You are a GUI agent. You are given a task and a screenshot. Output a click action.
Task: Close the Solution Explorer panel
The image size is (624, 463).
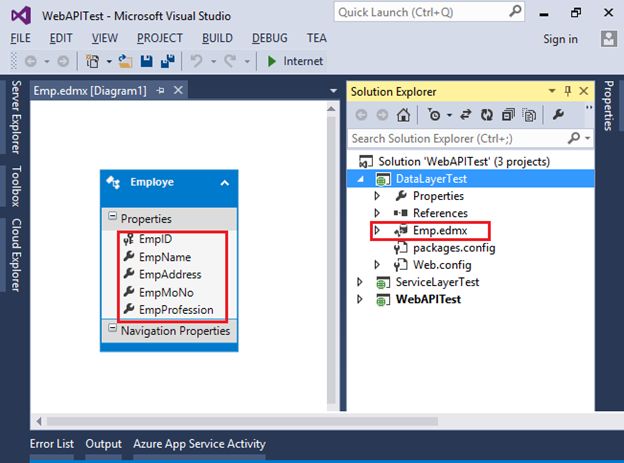coord(584,91)
